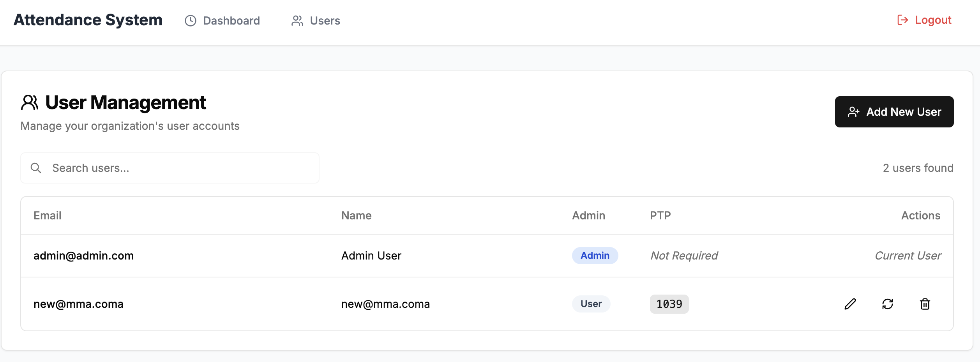
Task: Click the logout arrow icon
Action: [902, 20]
